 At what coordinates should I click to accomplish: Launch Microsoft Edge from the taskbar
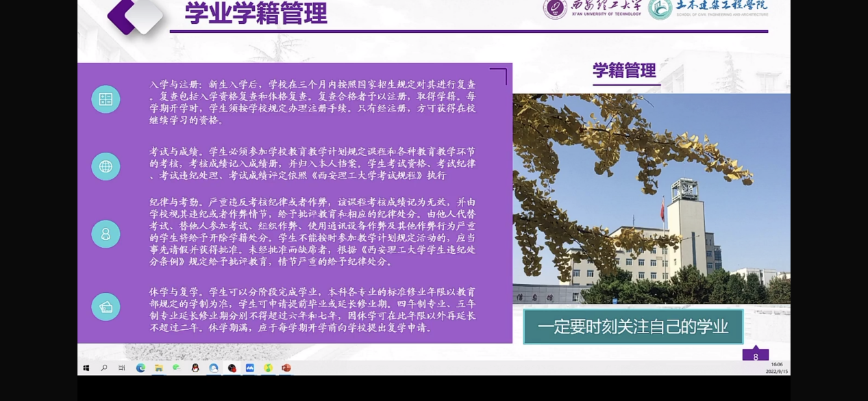pyautogui.click(x=140, y=368)
